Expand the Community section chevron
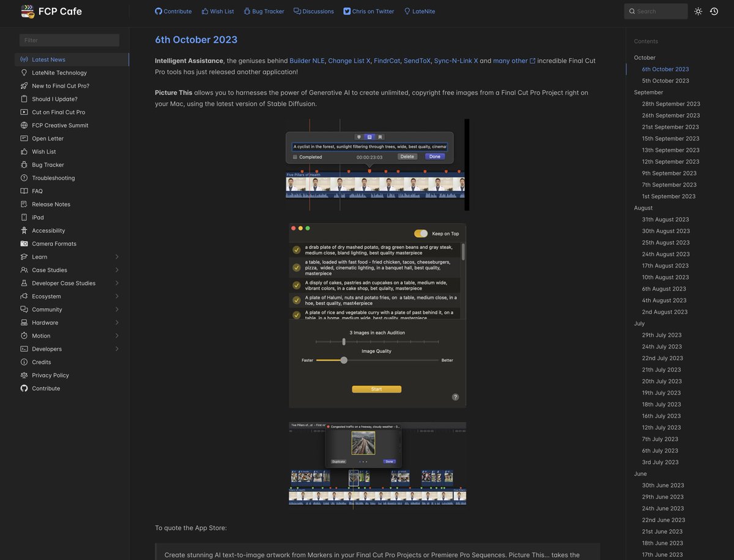The height and width of the screenshot is (560, 734). [117, 309]
